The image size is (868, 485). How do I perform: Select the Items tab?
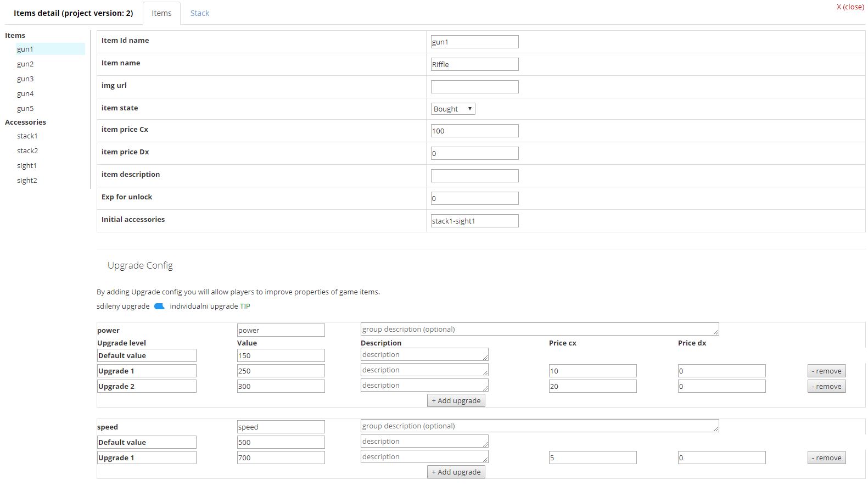pos(161,13)
